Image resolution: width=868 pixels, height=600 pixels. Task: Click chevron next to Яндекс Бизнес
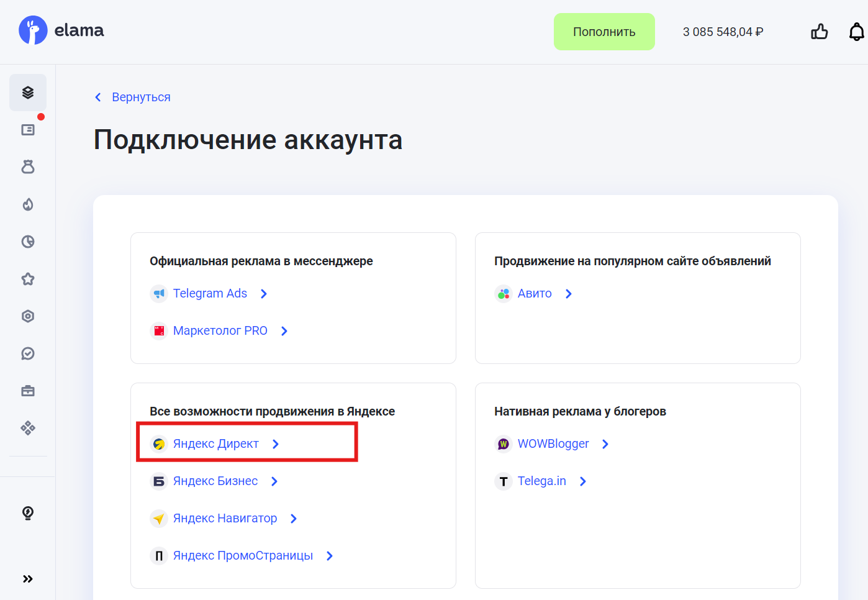[x=274, y=481]
